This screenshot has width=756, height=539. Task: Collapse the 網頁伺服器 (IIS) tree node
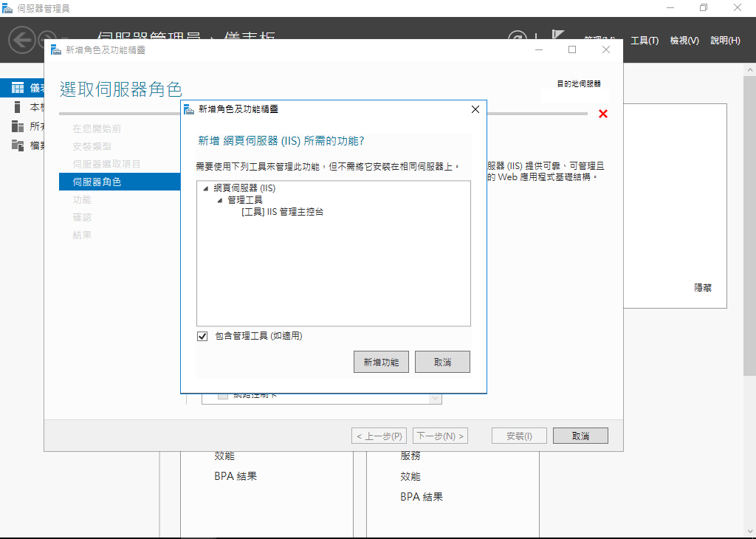click(x=205, y=188)
